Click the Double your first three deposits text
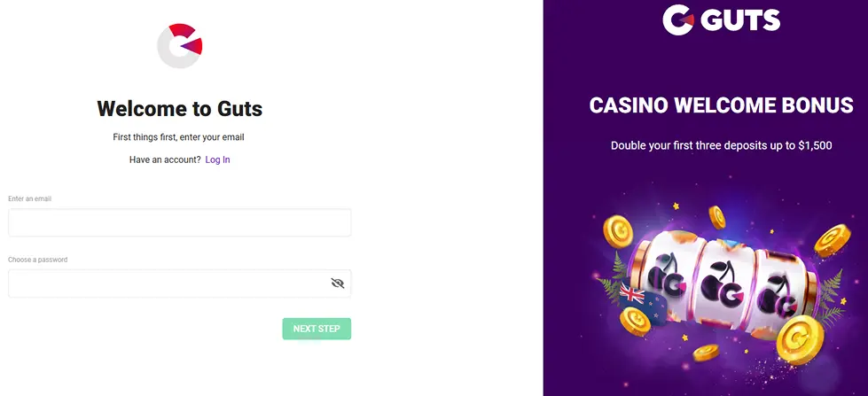This screenshot has height=396, width=868. (x=722, y=146)
